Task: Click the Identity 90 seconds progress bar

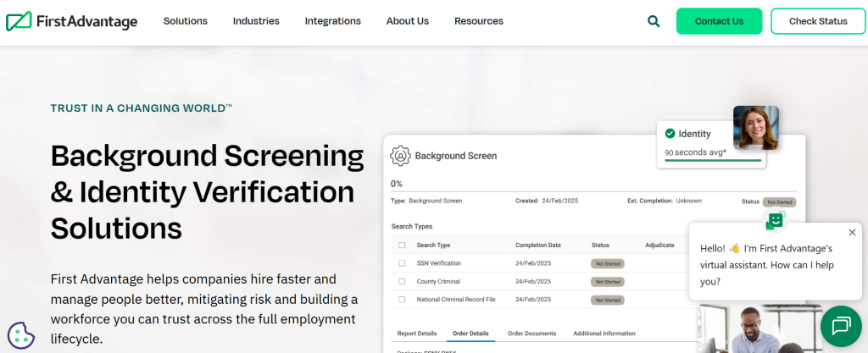Action: pyautogui.click(x=713, y=160)
